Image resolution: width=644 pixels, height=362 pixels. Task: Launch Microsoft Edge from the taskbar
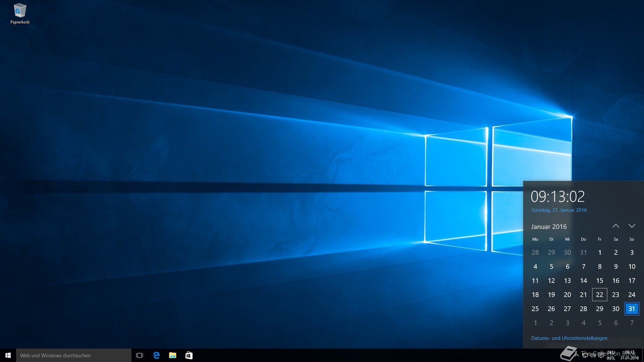156,355
